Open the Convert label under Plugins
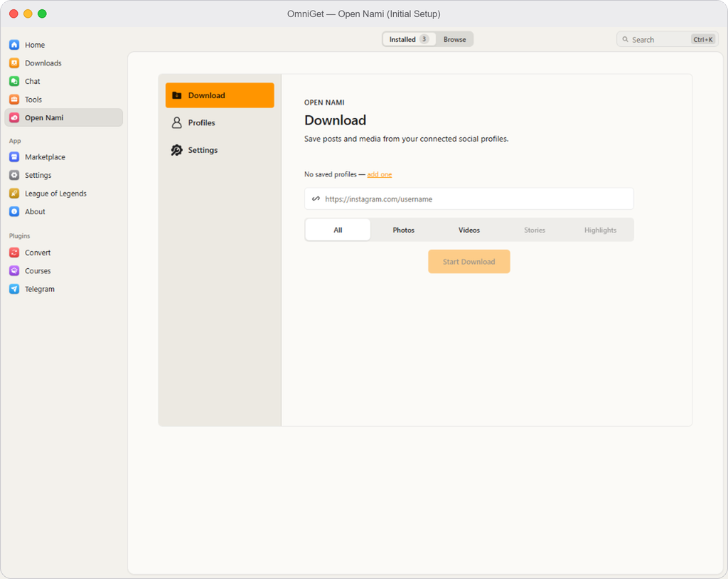 pos(38,253)
